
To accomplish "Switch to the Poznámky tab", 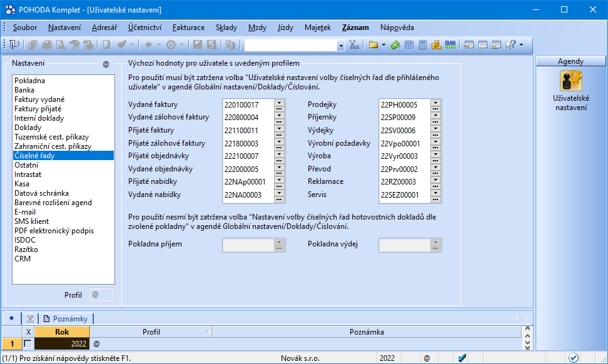I will (x=66, y=318).
